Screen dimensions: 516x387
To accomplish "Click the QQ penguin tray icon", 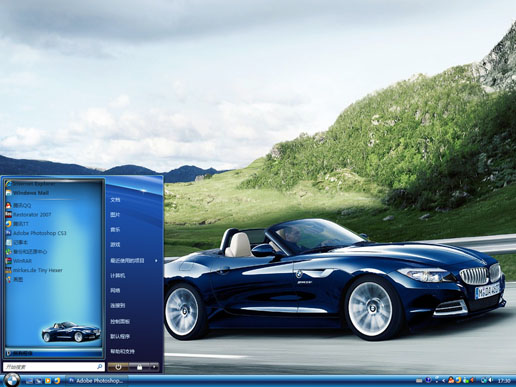I will point(451,380).
